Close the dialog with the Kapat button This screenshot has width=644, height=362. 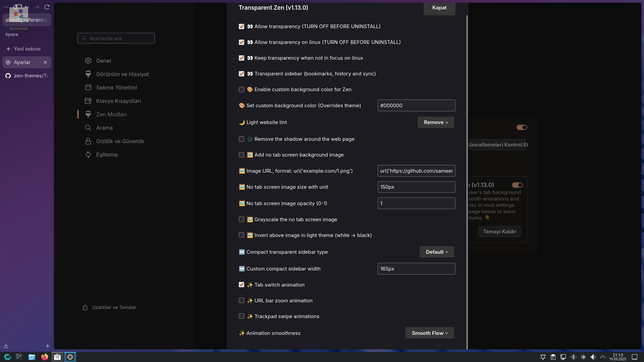439,8
